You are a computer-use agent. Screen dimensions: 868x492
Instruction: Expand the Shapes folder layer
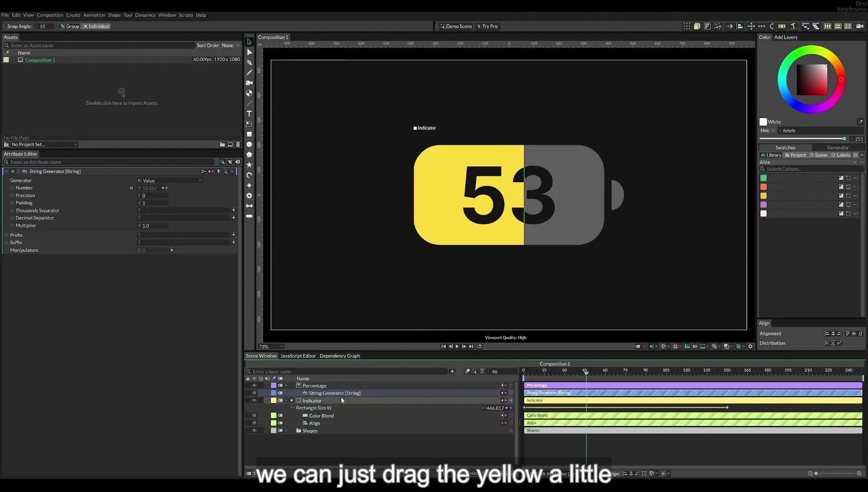pyautogui.click(x=286, y=431)
